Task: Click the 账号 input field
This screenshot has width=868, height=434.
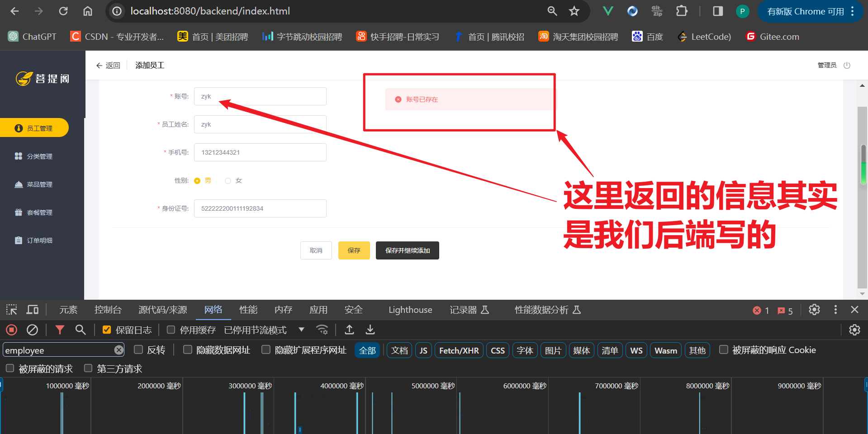Action: click(x=260, y=96)
